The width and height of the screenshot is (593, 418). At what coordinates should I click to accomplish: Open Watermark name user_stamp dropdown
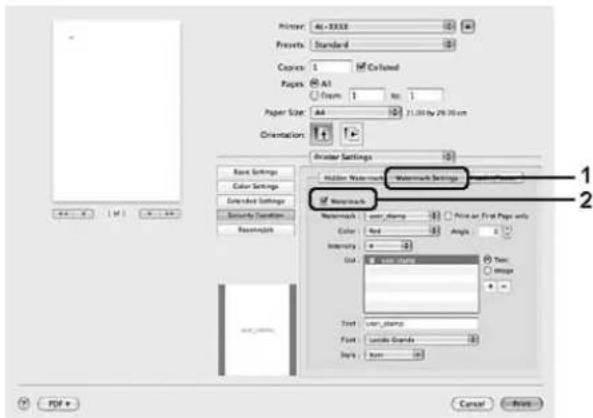pos(402,216)
